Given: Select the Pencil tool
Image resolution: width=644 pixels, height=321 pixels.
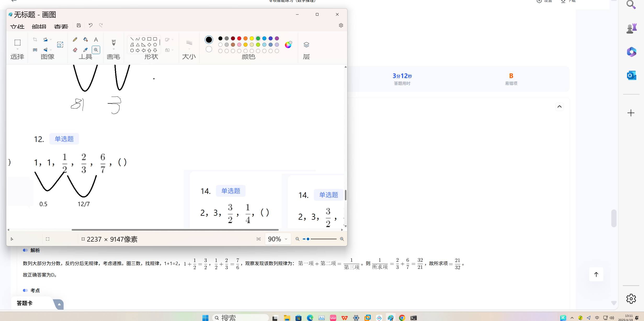Looking at the screenshot, I should pos(75,39).
